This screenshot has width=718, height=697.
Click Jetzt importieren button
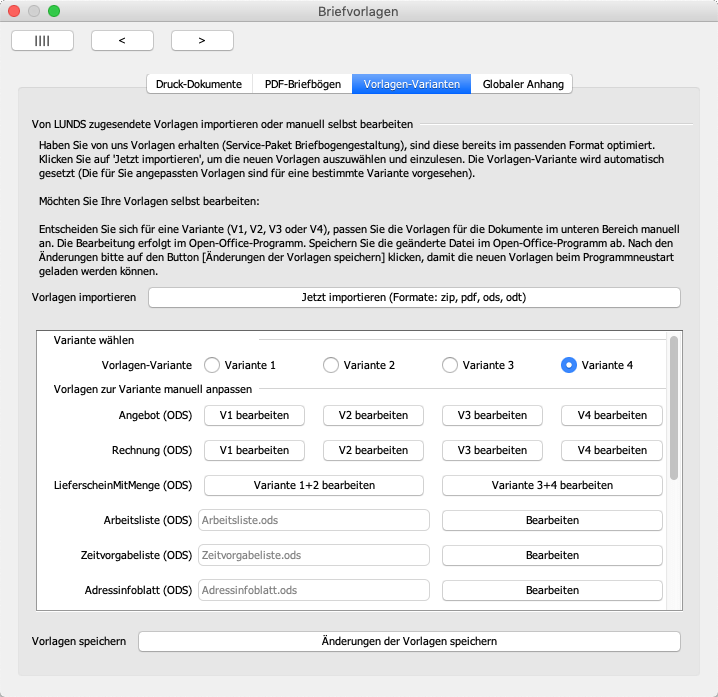[x=414, y=298]
